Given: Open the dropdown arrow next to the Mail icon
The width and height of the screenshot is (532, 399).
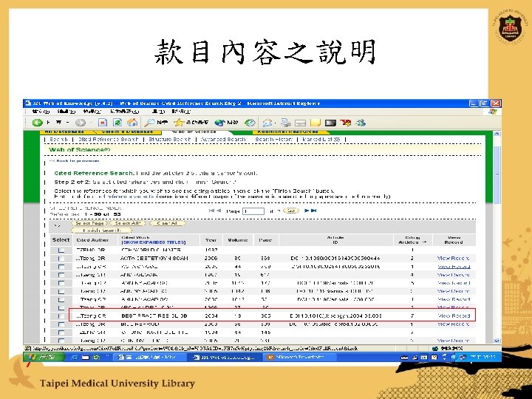Looking at the screenshot, I should (x=275, y=123).
